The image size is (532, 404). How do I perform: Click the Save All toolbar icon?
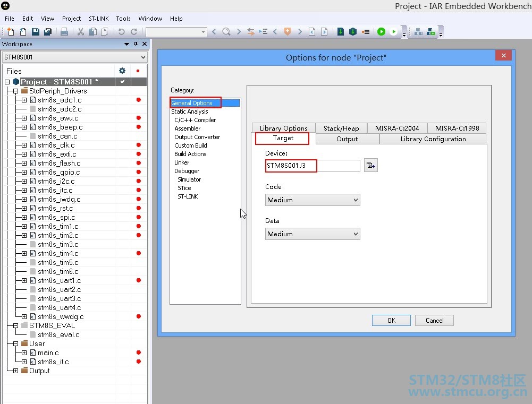pos(48,32)
